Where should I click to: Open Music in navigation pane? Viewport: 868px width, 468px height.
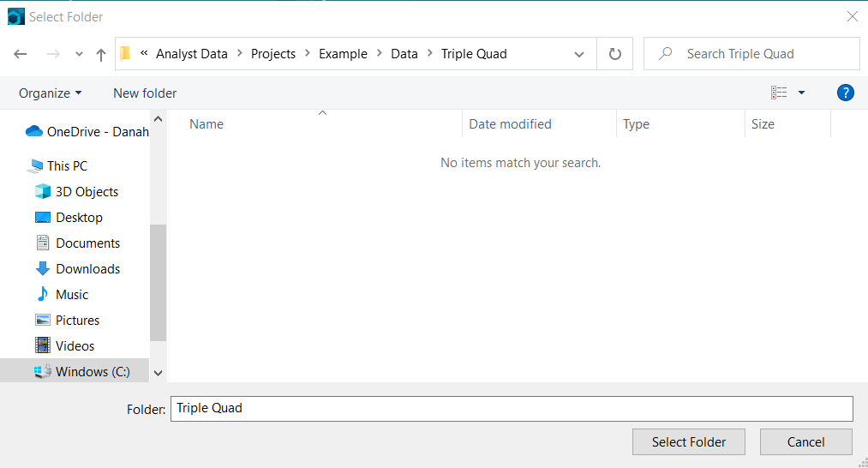(72, 295)
